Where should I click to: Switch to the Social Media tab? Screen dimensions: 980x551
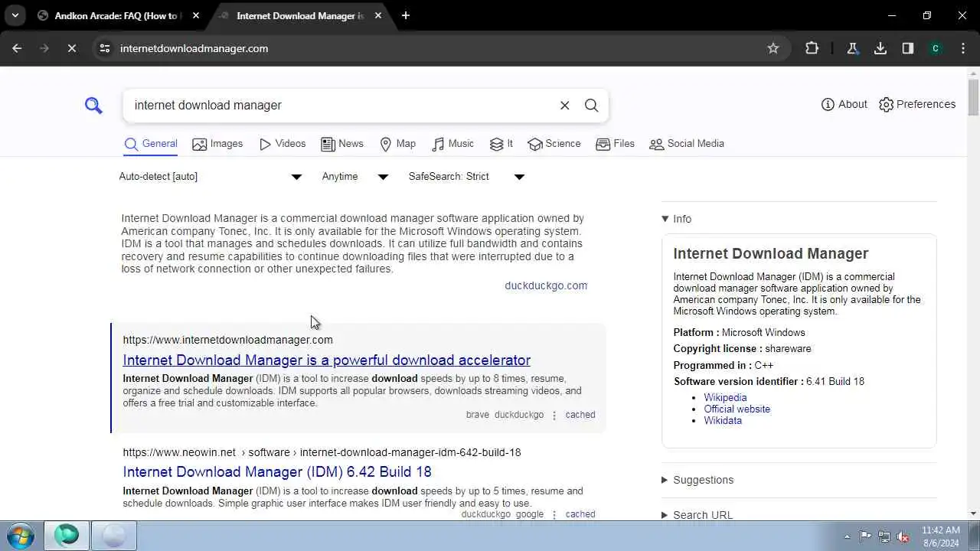point(687,144)
